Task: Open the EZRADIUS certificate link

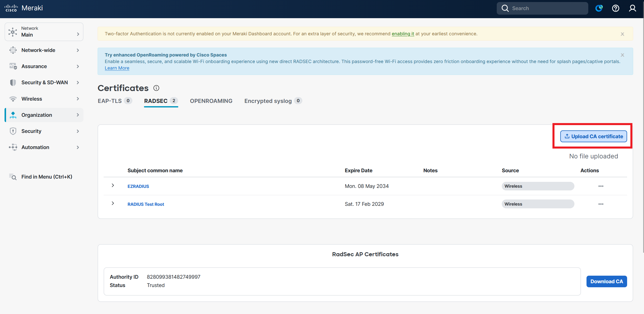Action: [x=138, y=186]
